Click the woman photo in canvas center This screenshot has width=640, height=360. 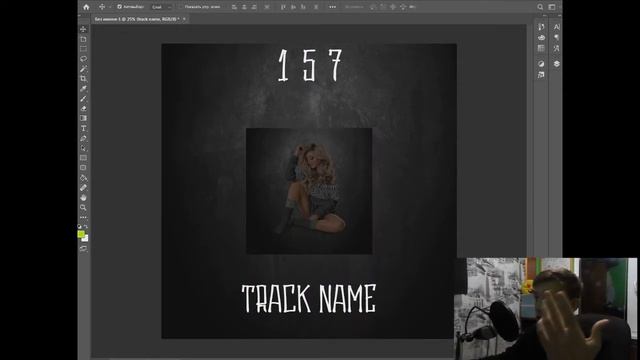pyautogui.click(x=309, y=191)
